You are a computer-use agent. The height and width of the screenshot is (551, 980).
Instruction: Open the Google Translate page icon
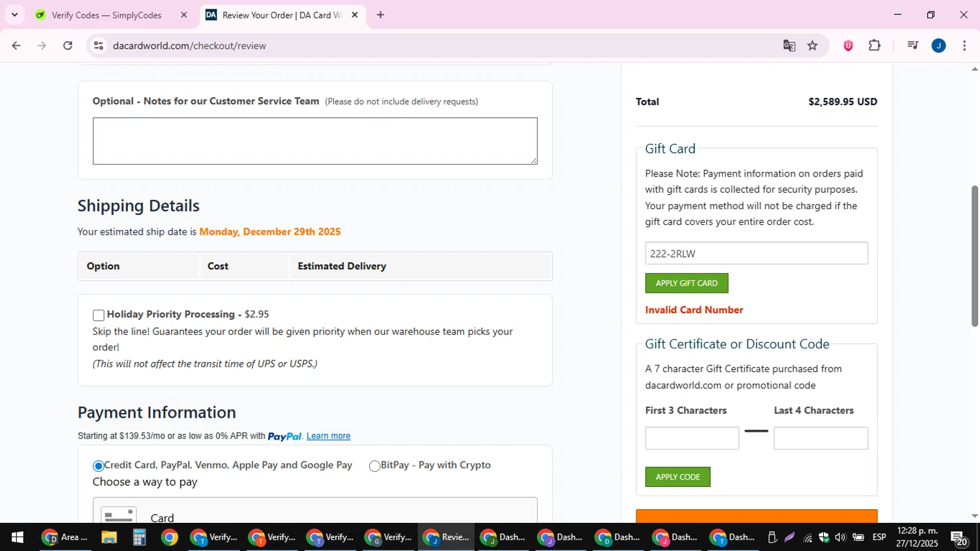789,46
